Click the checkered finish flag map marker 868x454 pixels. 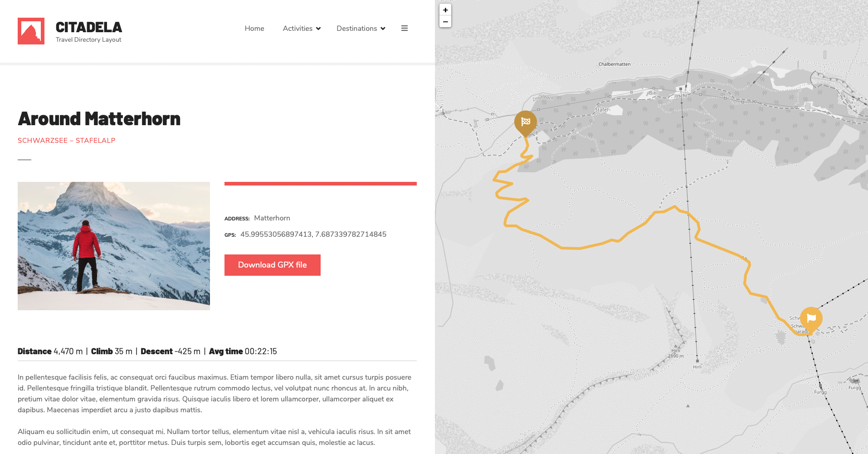(x=525, y=122)
